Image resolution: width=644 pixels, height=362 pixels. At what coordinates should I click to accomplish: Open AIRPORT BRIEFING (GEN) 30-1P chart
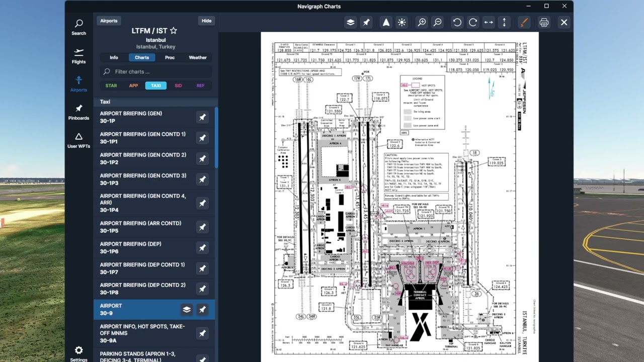click(x=154, y=117)
